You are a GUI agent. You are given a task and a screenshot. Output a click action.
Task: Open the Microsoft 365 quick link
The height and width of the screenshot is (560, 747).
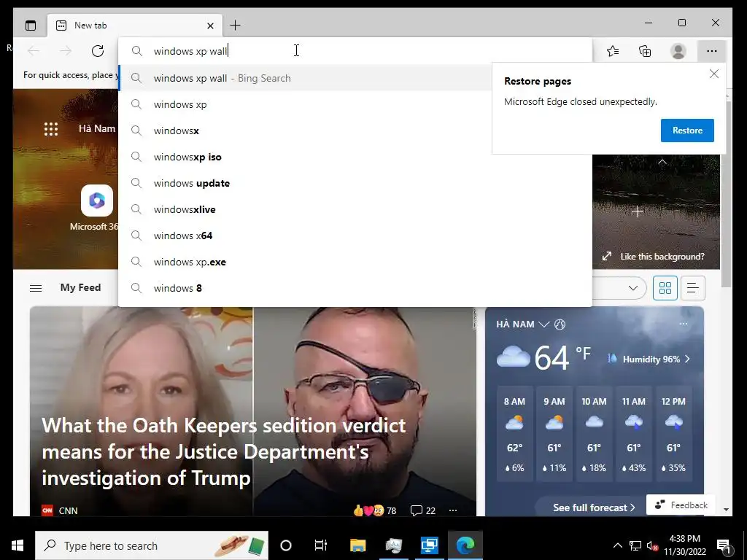pos(97,208)
